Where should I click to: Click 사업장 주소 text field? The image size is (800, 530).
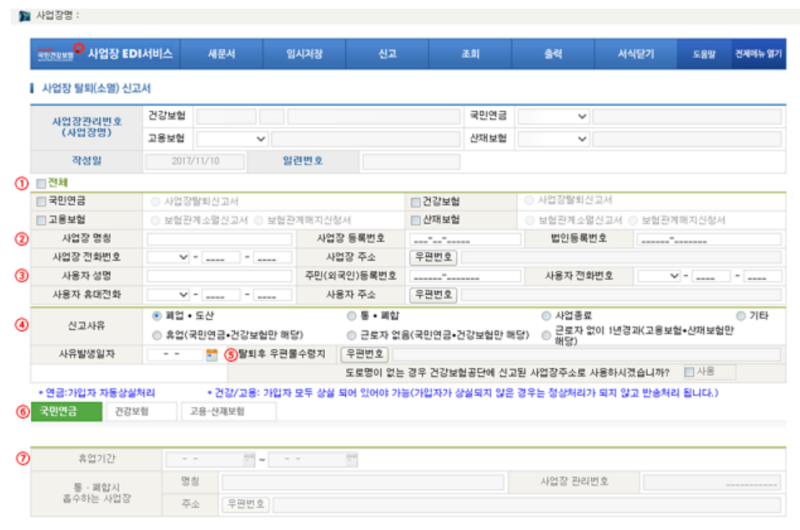tap(621, 257)
